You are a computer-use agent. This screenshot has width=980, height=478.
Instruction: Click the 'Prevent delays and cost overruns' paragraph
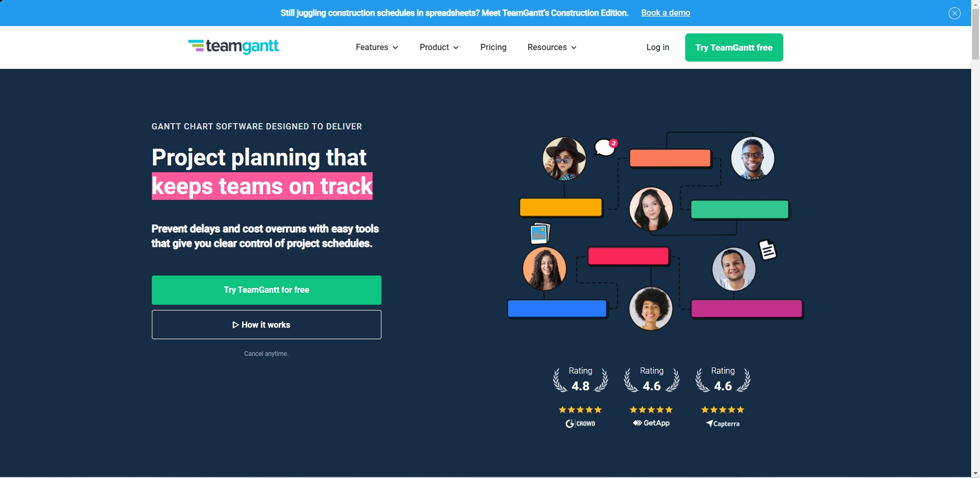(265, 236)
